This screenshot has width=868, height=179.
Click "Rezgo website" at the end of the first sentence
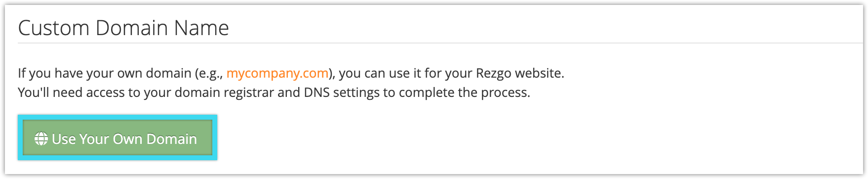point(520,73)
